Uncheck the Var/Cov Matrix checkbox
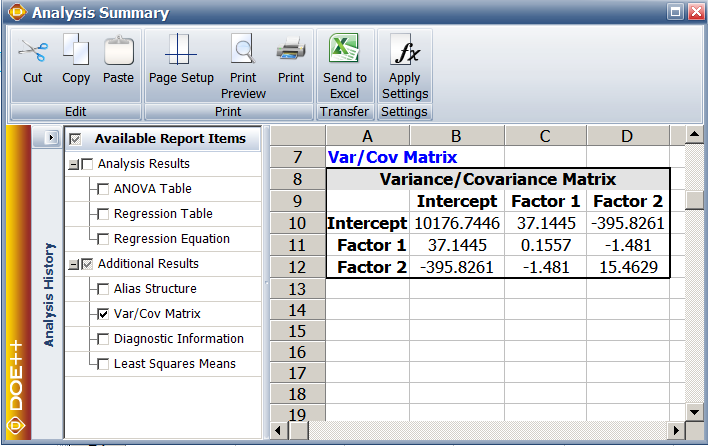 coord(103,314)
